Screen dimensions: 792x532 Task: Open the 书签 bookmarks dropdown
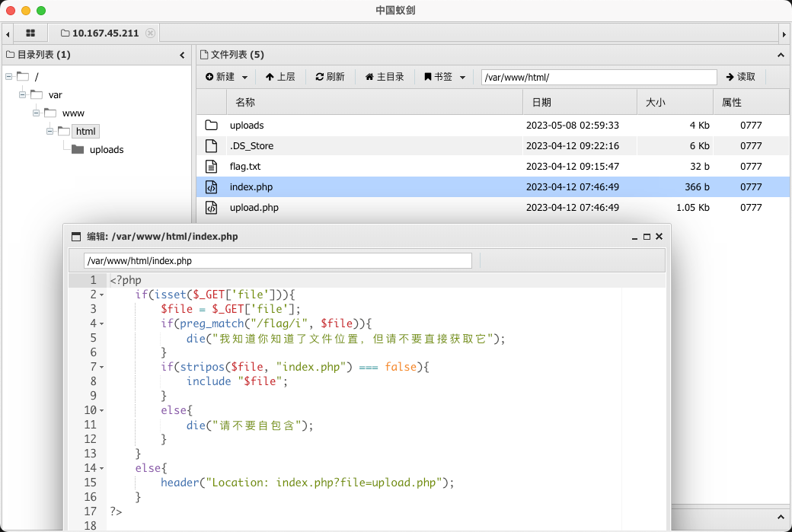(445, 77)
